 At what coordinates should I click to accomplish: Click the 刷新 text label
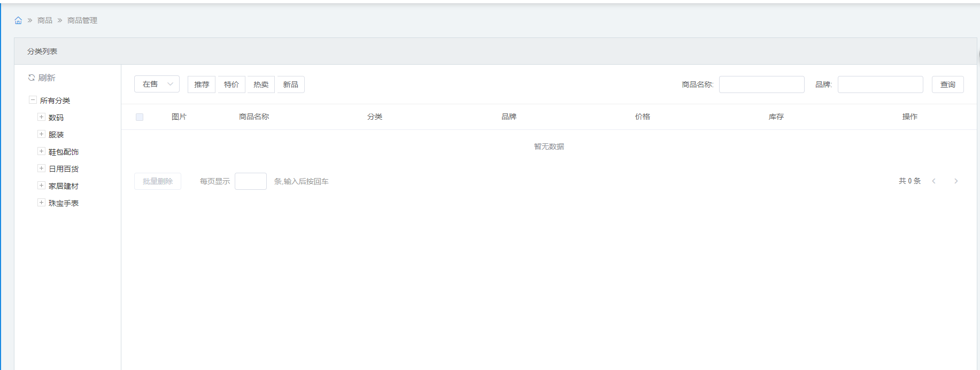point(47,78)
